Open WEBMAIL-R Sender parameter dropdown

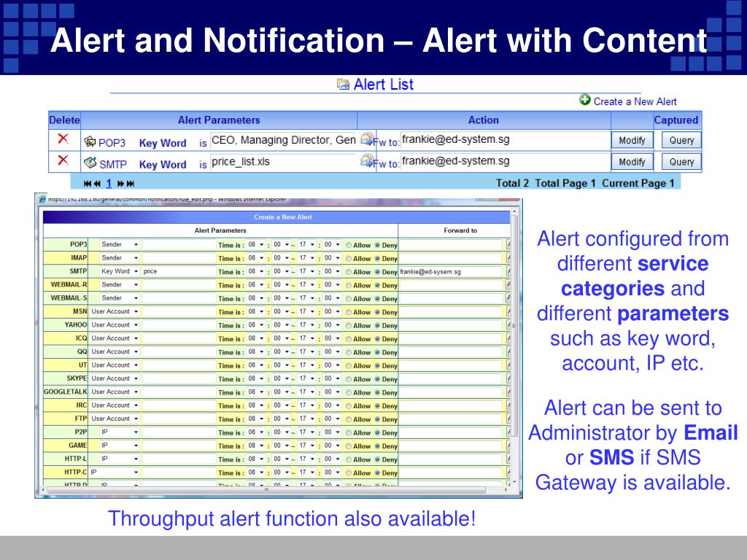click(120, 284)
